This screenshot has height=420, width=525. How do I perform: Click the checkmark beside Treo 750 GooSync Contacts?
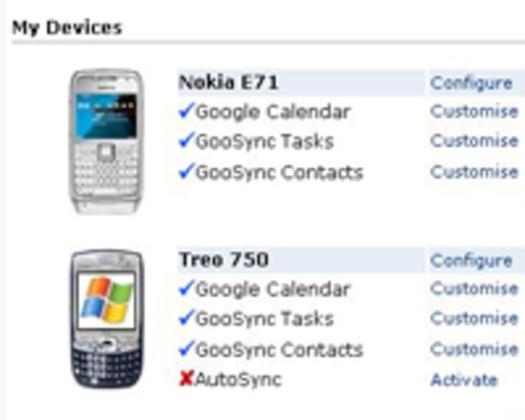tap(186, 349)
